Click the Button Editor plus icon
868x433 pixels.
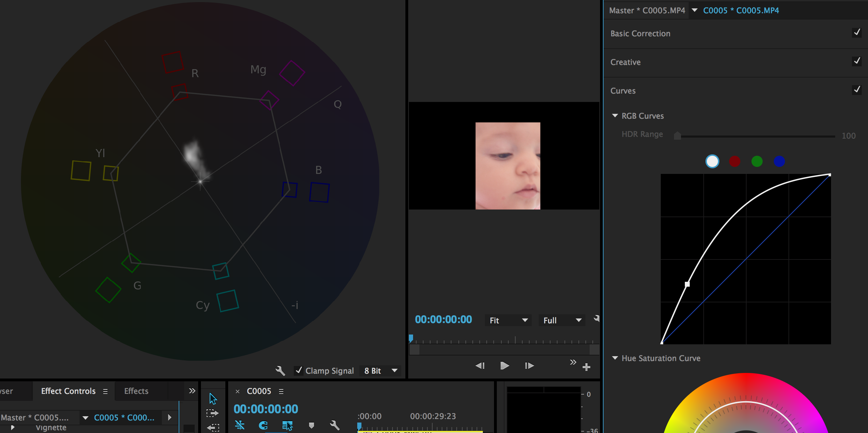[586, 367]
